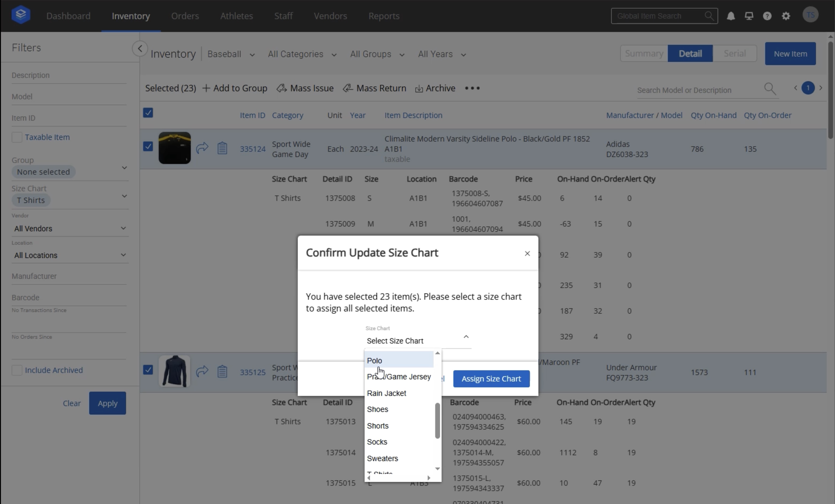Click the share arrow icon for item 335124

coord(202,148)
